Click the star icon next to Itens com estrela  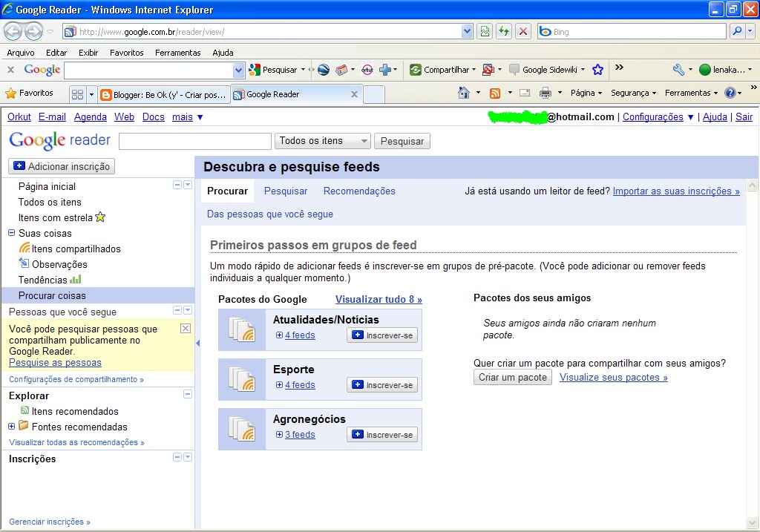coord(100,217)
